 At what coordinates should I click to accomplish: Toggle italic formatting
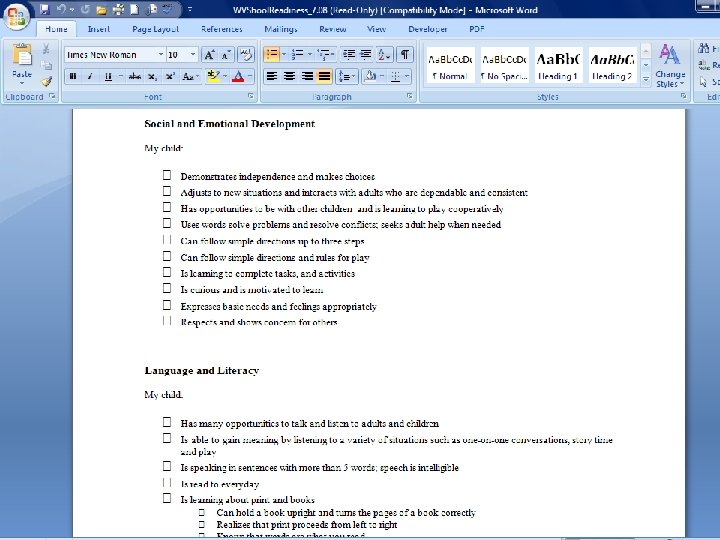point(90,76)
